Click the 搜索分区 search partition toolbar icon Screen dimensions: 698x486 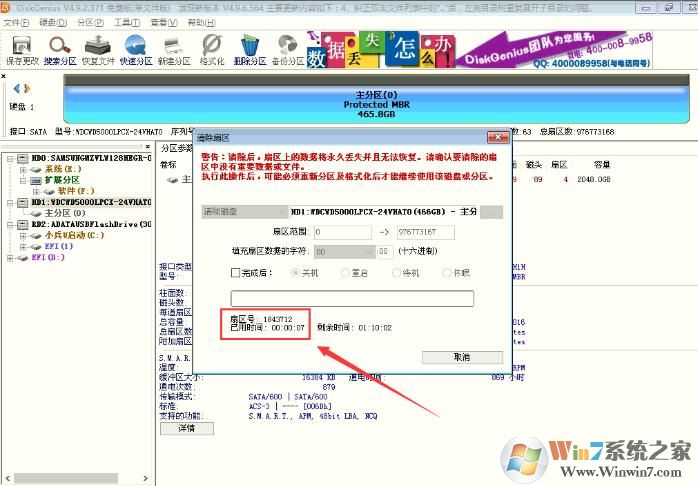(x=60, y=50)
